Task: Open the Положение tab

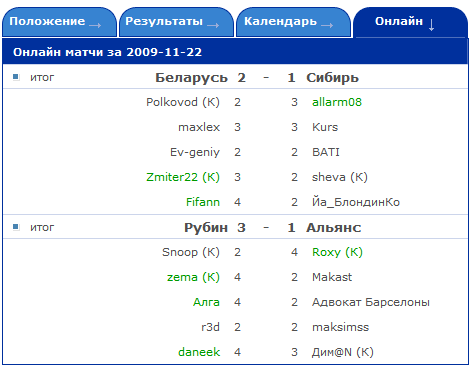Action: [x=60, y=22]
